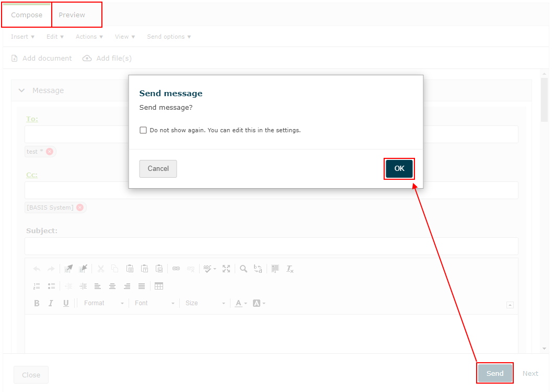This screenshot has width=554, height=392.
Task: Open the text color picker
Action: click(x=240, y=303)
